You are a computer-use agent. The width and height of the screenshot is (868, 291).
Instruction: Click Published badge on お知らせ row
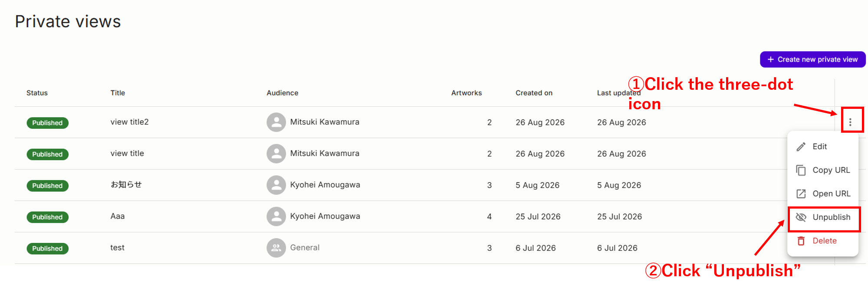47,186
